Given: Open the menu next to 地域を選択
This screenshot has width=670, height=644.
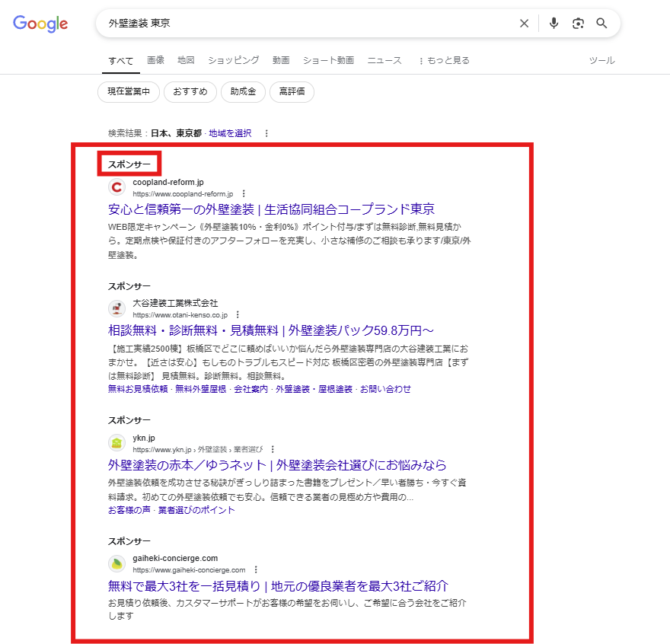Looking at the screenshot, I should point(266,132).
